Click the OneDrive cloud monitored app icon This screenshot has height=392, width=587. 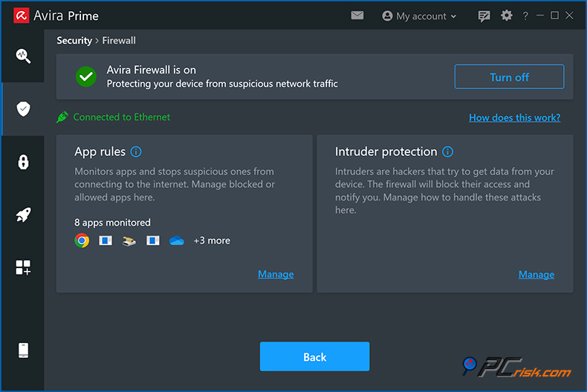click(x=176, y=241)
